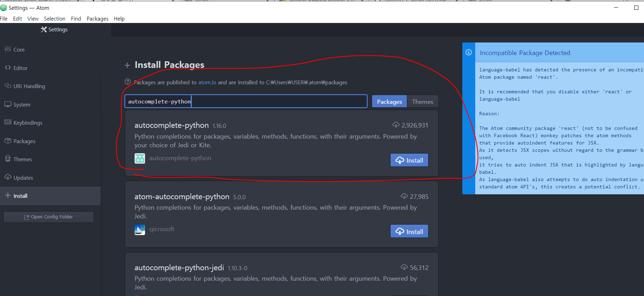Screen dimensions: 644x296
Task: Follow the atom.io link
Action: [x=207, y=83]
